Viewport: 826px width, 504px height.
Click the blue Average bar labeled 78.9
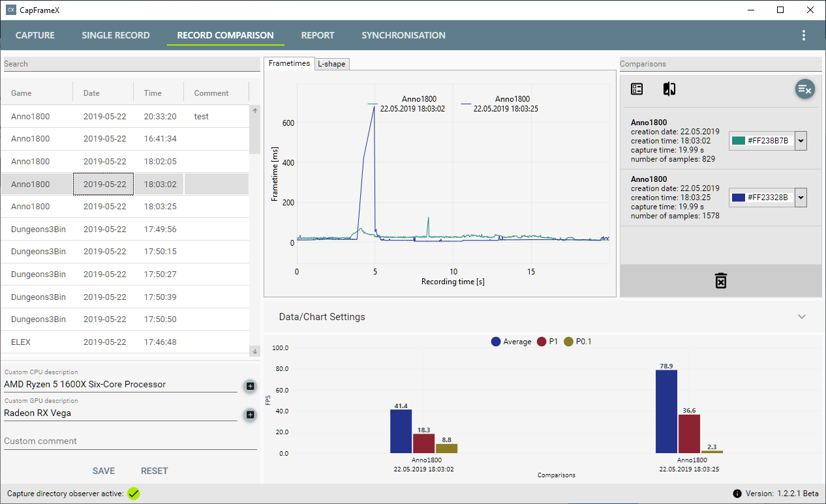[666, 411]
